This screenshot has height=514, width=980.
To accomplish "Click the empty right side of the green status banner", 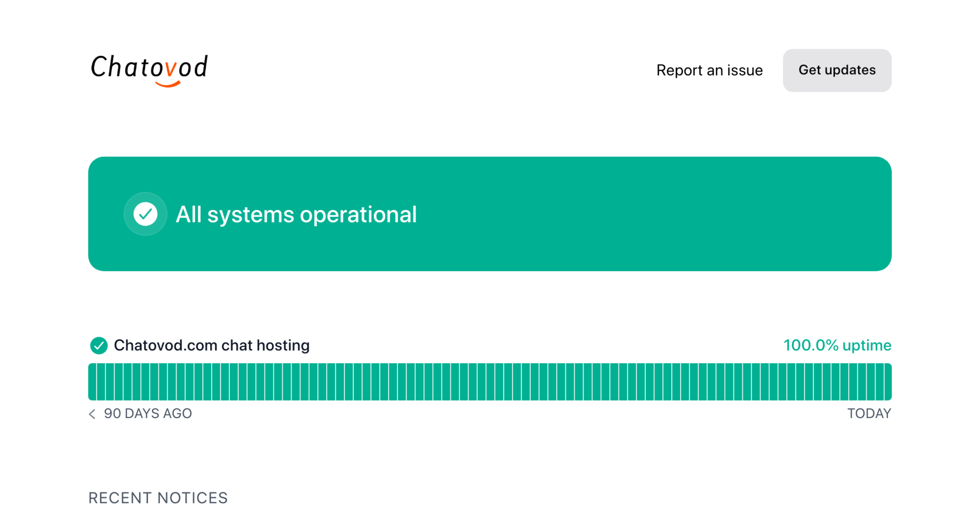I will click(694, 214).
